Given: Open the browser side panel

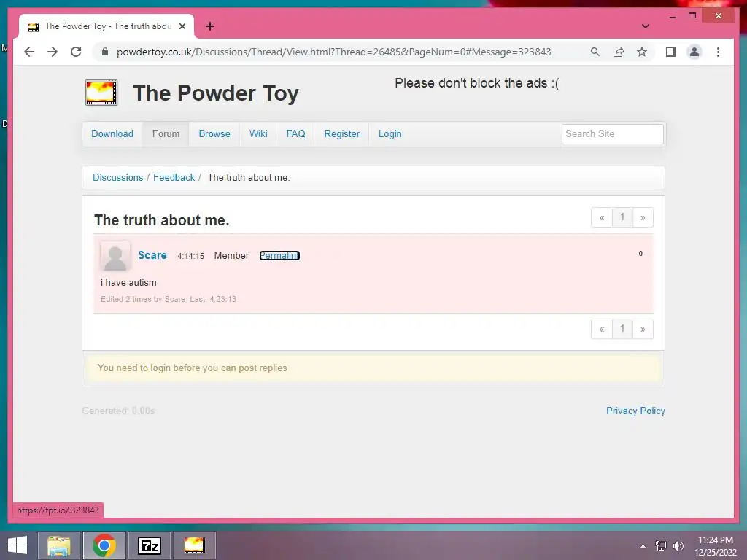Looking at the screenshot, I should tap(671, 52).
